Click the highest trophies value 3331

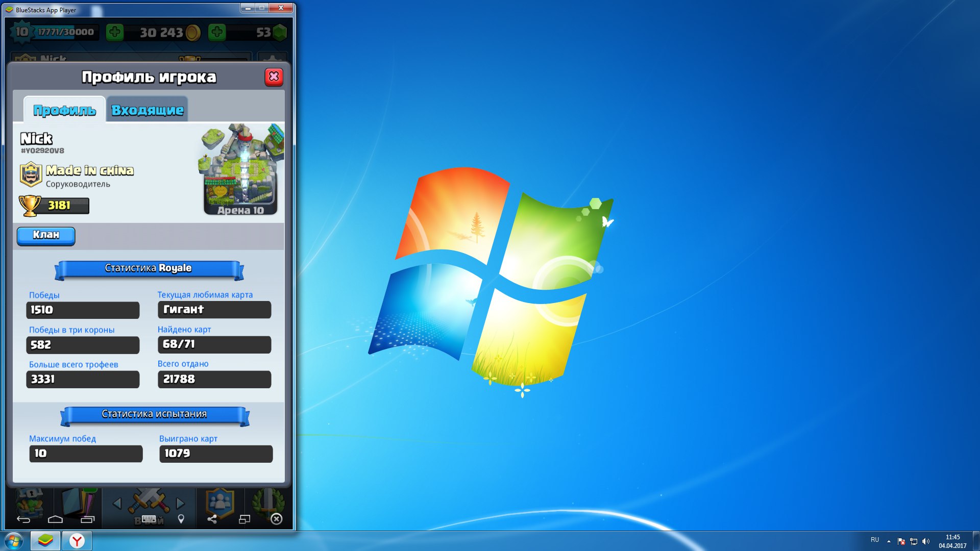83,380
